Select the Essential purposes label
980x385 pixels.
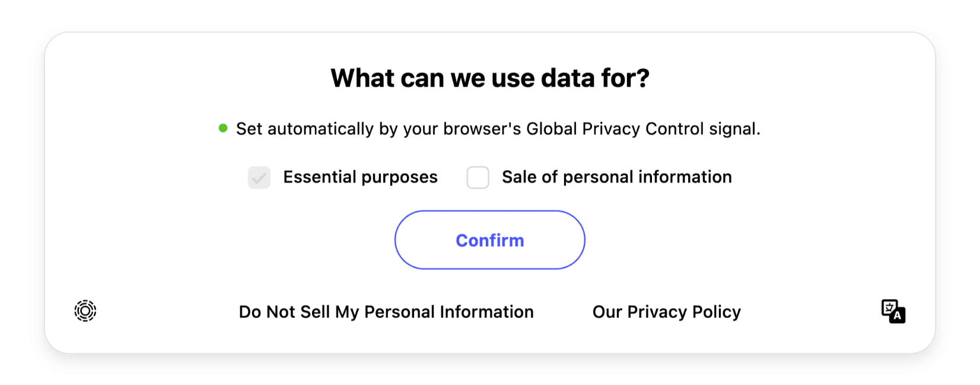(x=359, y=176)
